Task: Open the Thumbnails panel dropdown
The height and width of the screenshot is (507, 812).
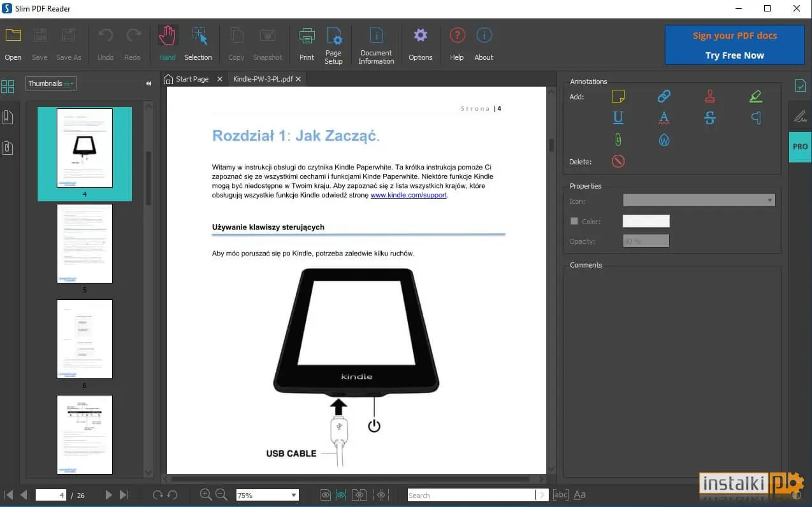Action: [51, 83]
